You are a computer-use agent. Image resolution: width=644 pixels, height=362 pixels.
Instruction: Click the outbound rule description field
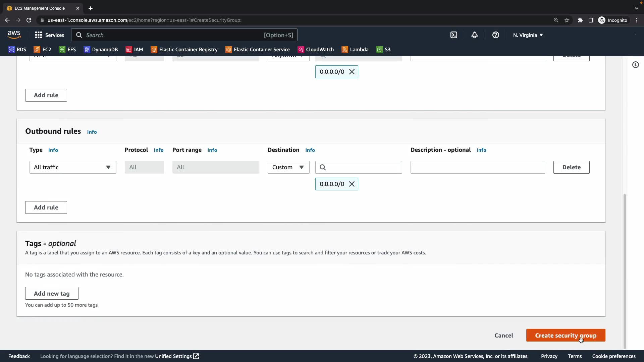477,167
